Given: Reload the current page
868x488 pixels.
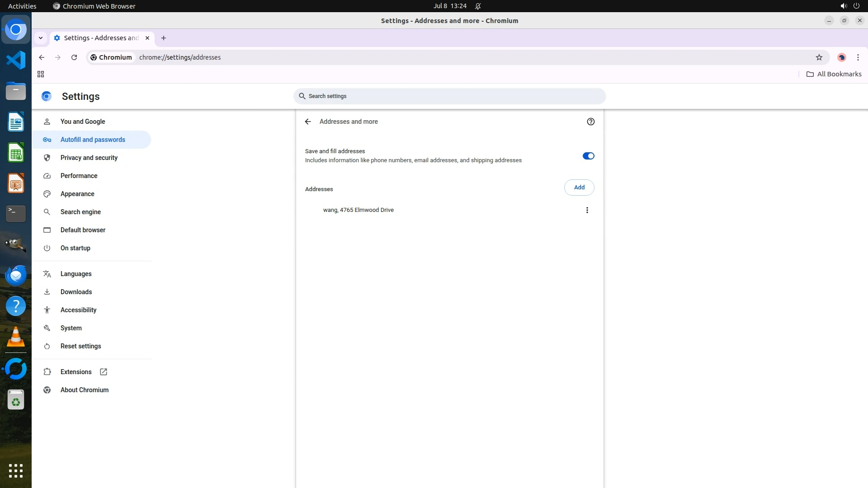Looking at the screenshot, I should 74,57.
